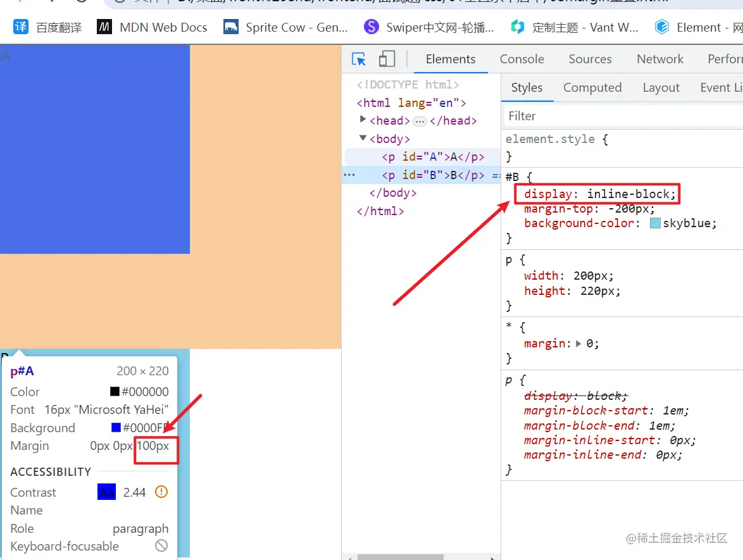The width and height of the screenshot is (743, 560).
Task: Open the Vant theme bookmark icon
Action: click(x=518, y=27)
